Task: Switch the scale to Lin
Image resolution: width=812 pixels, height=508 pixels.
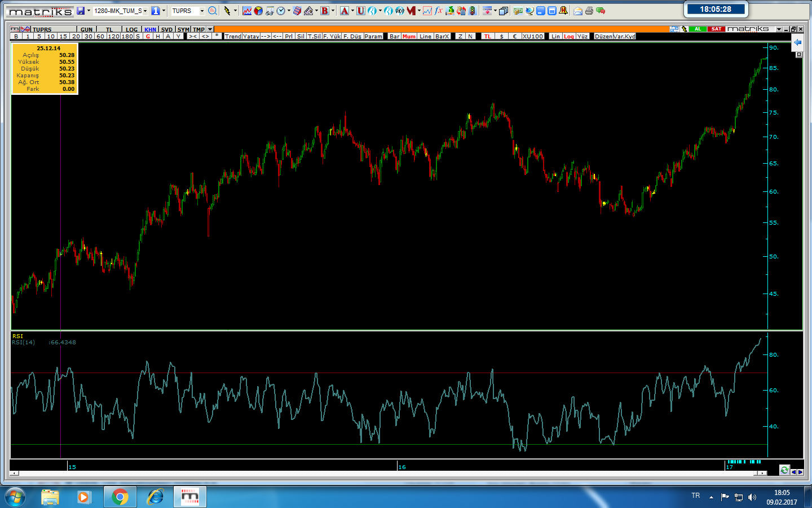Action: [555, 36]
